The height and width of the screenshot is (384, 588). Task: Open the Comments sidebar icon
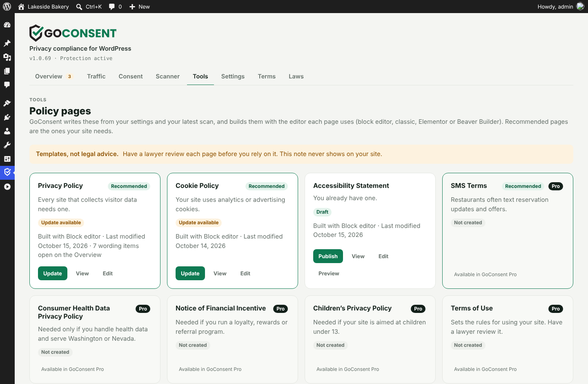click(x=7, y=85)
